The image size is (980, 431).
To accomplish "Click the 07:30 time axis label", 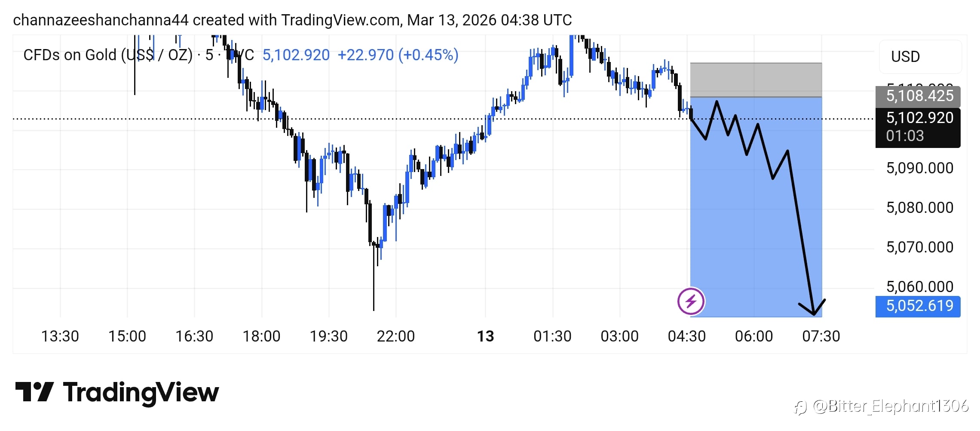I will coord(821,336).
